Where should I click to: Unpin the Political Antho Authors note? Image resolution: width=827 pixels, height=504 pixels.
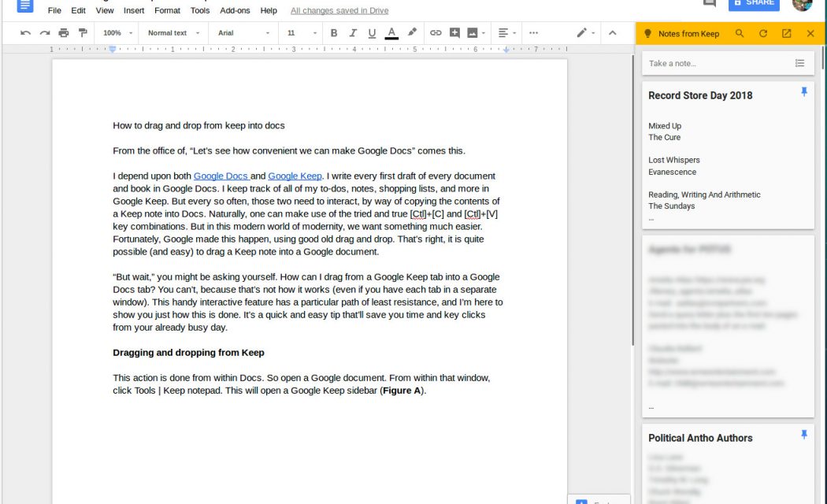point(804,435)
